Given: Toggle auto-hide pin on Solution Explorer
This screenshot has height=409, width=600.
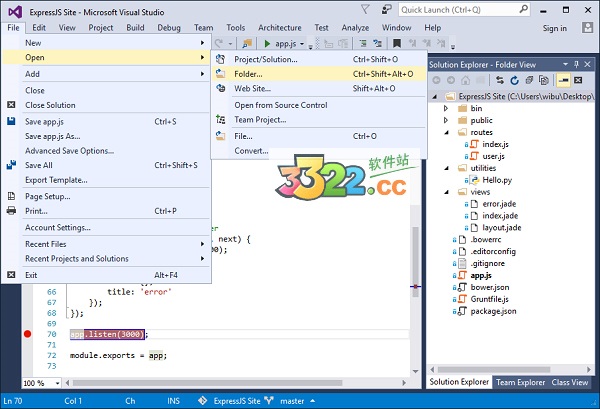Looking at the screenshot, I should [576, 64].
